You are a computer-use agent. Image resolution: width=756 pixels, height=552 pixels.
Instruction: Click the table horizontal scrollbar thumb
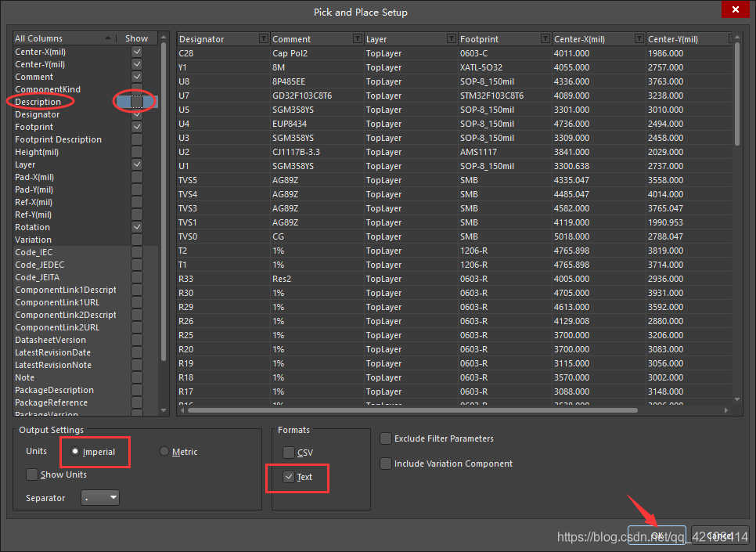tap(412, 410)
